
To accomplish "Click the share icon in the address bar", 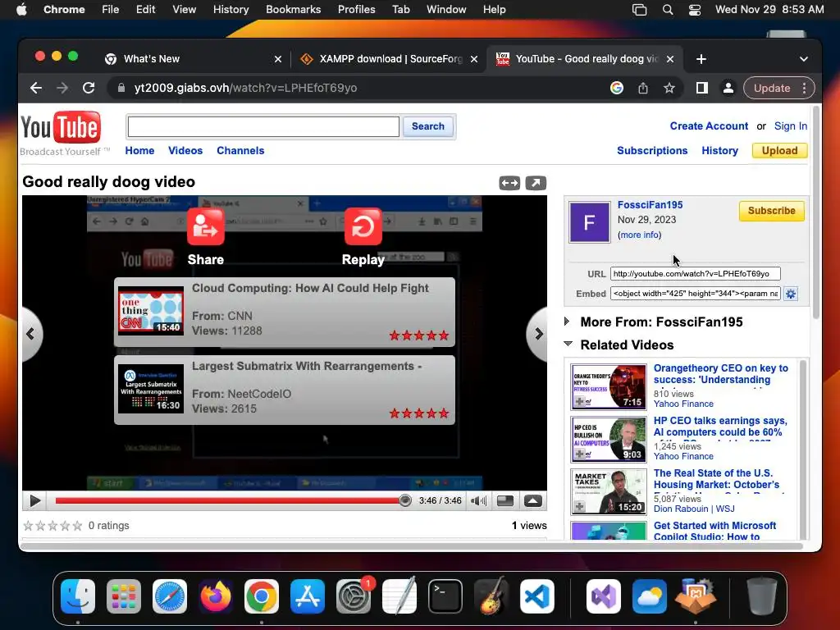I will coord(643,88).
